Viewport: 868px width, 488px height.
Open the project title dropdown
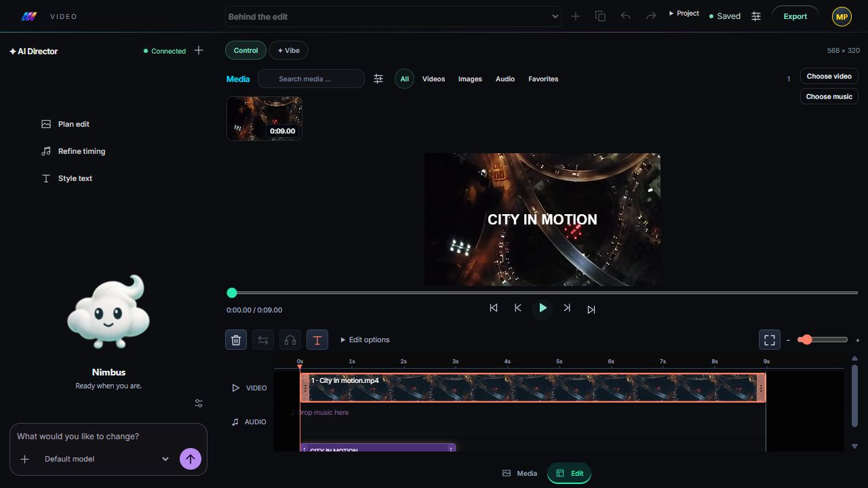393,16
